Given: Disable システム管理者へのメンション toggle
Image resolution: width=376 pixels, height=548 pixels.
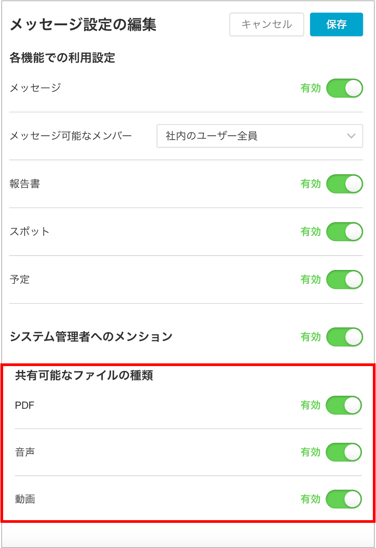Looking at the screenshot, I should point(345,337).
